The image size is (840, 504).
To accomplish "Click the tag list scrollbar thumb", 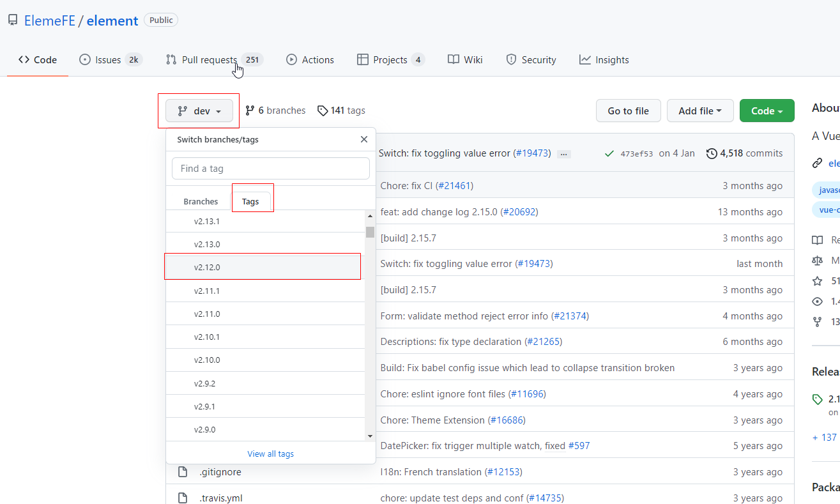I will coord(370,232).
